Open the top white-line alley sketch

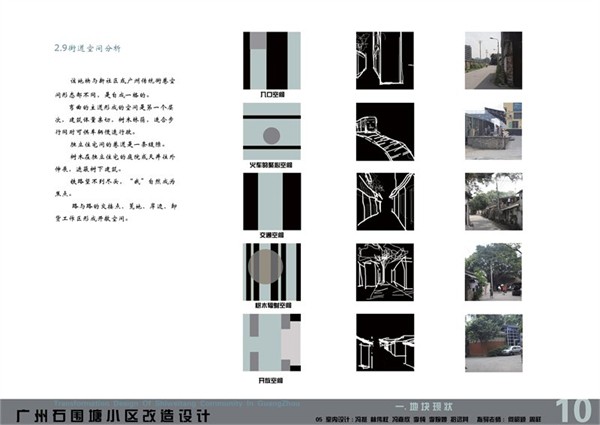(384, 62)
